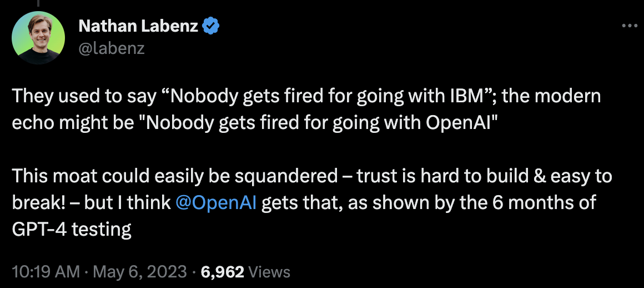Click the blue verified checkmark badge

(x=211, y=27)
